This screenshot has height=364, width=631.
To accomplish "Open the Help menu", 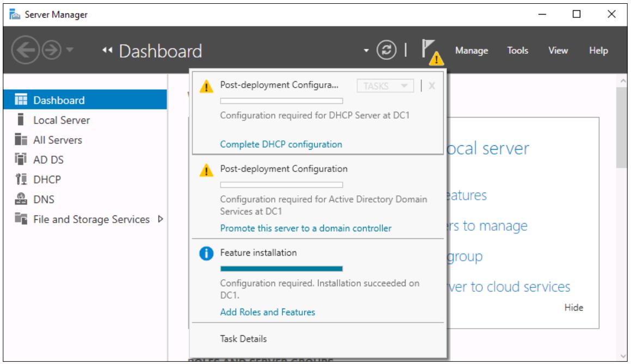I will tap(598, 51).
